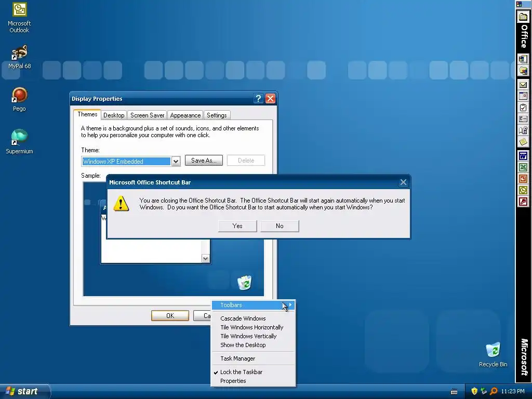Click New Message envelope icon on Shortcut Bar
Image resolution: width=532 pixels, height=399 pixels.
(523, 85)
